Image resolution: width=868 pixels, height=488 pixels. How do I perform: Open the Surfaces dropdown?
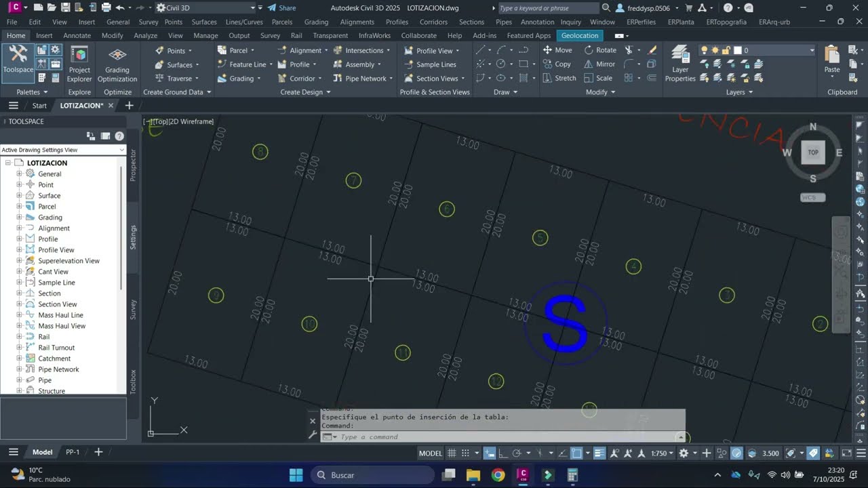click(177, 65)
